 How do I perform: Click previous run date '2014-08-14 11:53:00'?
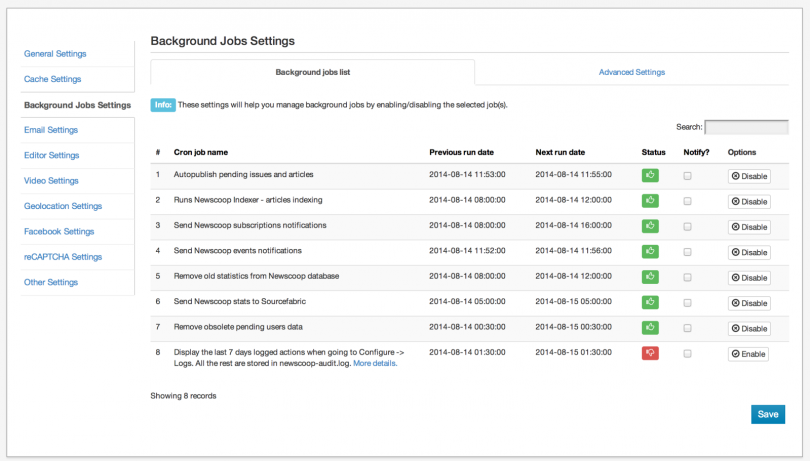tap(467, 175)
